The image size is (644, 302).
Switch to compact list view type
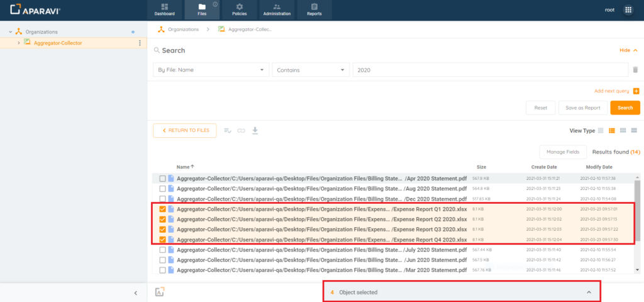coord(601,131)
